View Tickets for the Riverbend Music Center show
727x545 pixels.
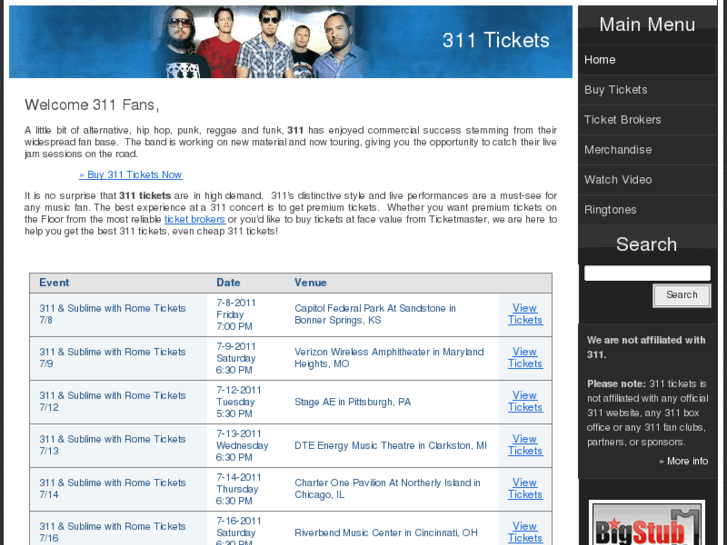tap(525, 532)
